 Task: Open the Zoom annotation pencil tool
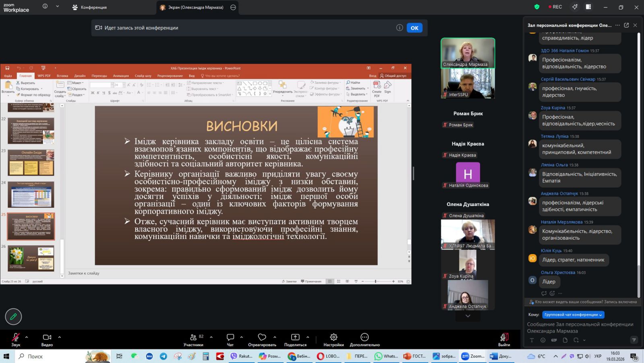(x=13, y=317)
